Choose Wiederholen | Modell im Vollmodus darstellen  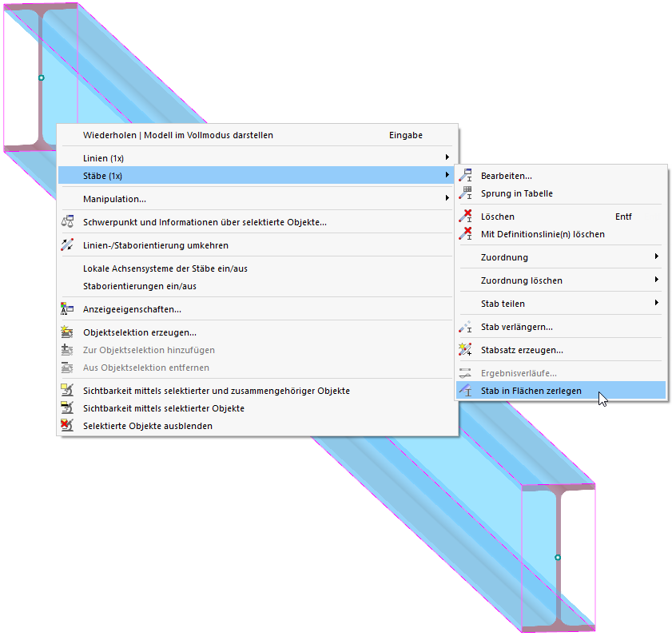click(256, 135)
